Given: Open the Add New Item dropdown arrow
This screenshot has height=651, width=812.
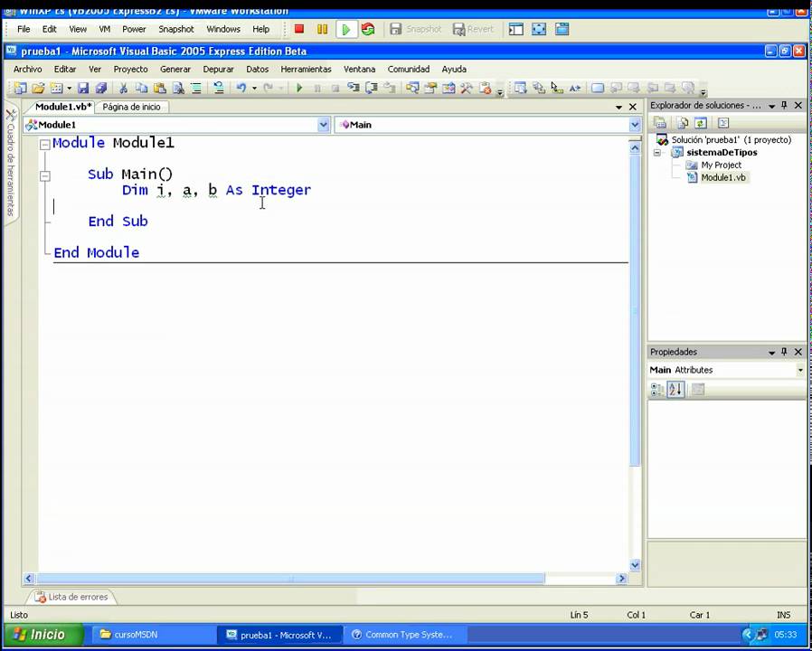Looking at the screenshot, I should 69,88.
